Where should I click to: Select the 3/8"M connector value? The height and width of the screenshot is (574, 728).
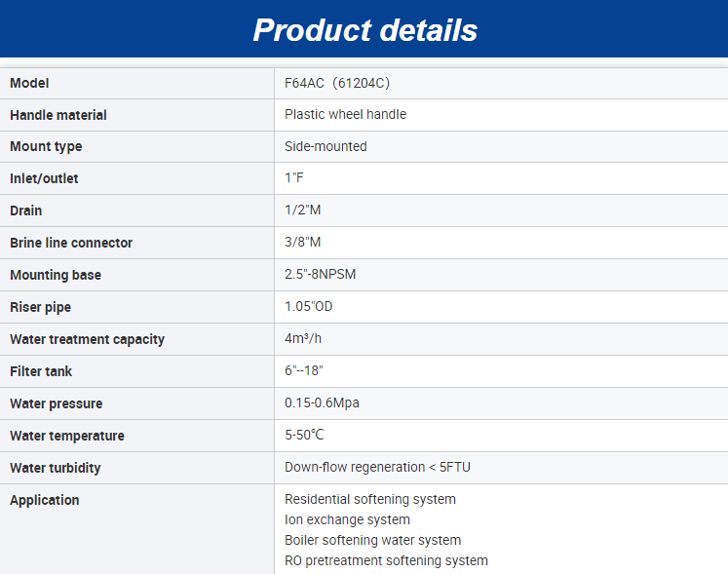tap(302, 244)
